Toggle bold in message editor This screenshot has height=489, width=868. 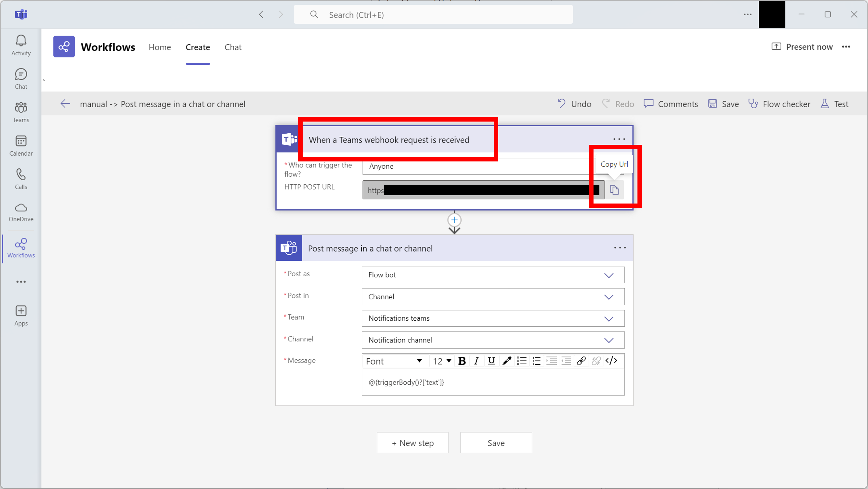tap(462, 361)
